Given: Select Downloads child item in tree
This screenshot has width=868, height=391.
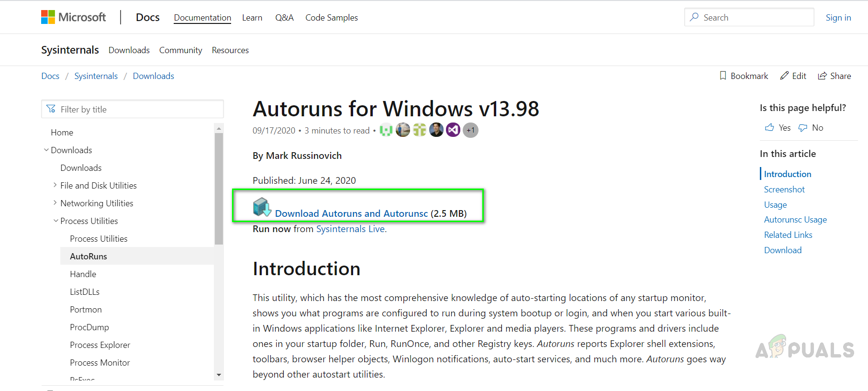Looking at the screenshot, I should [81, 168].
